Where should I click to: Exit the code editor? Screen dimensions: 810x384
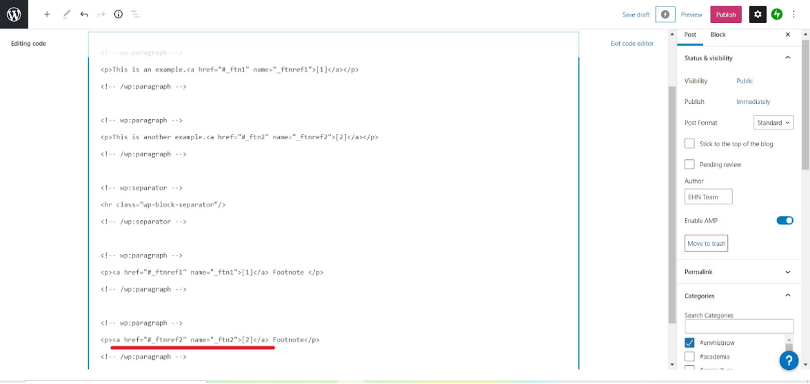coord(632,43)
